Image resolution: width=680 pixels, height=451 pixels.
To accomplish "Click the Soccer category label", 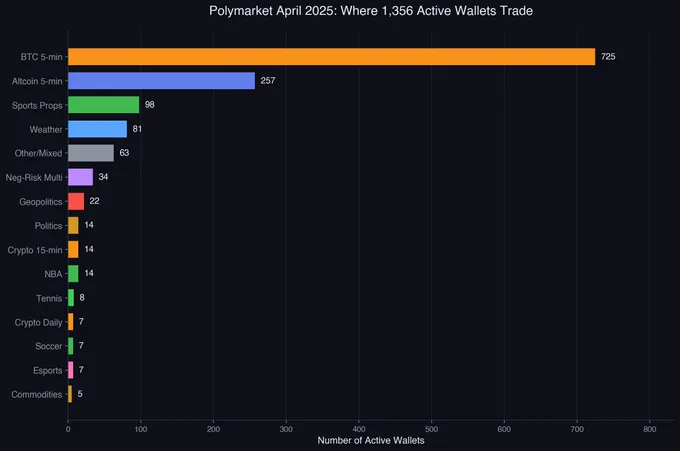I will [x=49, y=346].
